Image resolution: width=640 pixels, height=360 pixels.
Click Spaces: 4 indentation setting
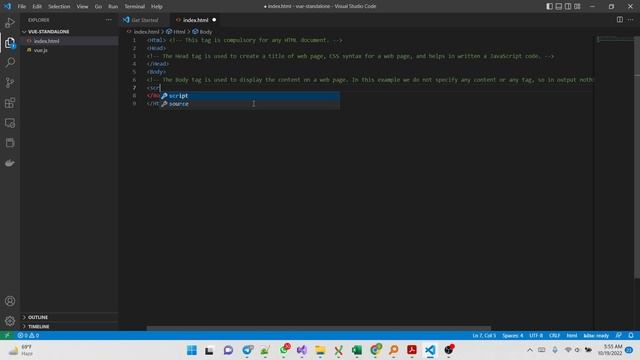[512, 335]
